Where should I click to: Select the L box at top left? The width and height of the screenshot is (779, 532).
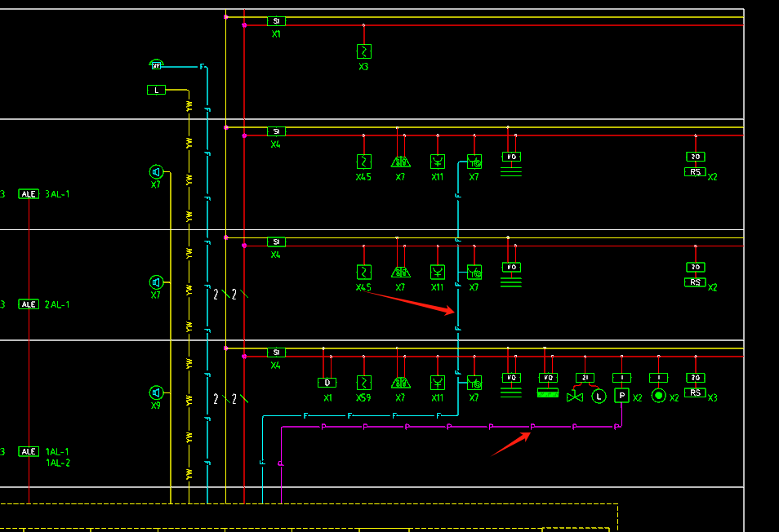point(156,90)
